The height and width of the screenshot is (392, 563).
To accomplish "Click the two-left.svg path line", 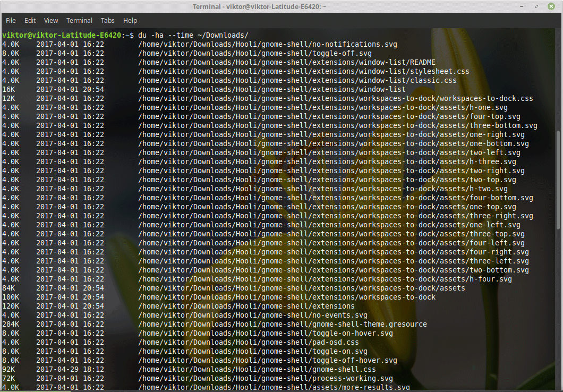I will coord(329,152).
